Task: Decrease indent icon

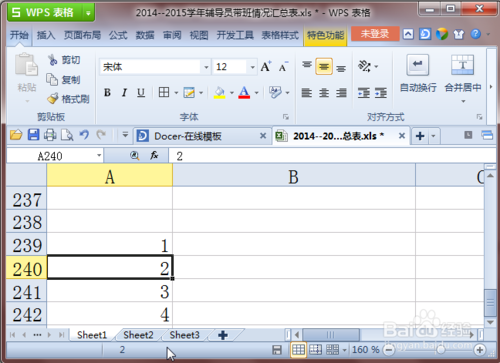Action: click(x=364, y=93)
